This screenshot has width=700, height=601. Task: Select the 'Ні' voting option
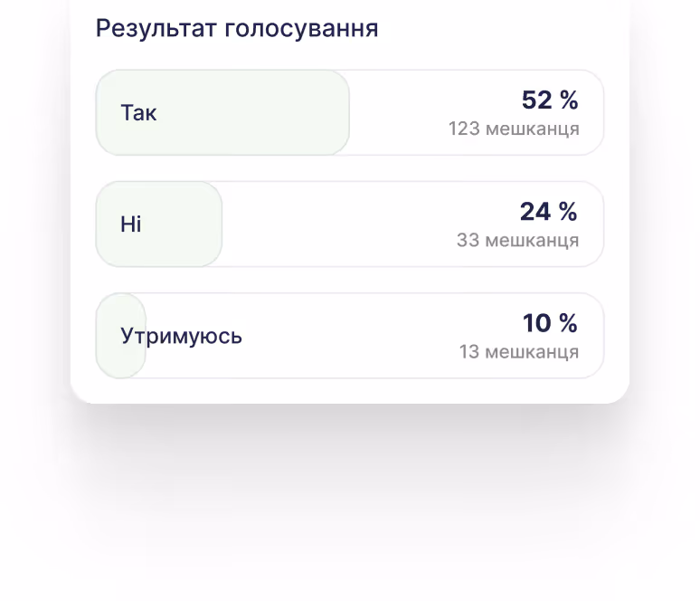[x=350, y=224]
